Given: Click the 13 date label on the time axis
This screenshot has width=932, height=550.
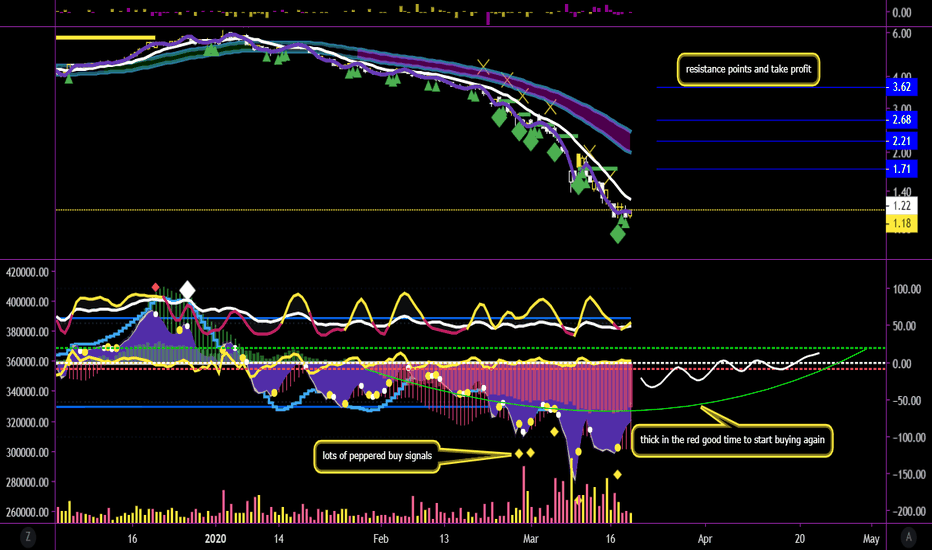Looking at the screenshot, I should (444, 539).
